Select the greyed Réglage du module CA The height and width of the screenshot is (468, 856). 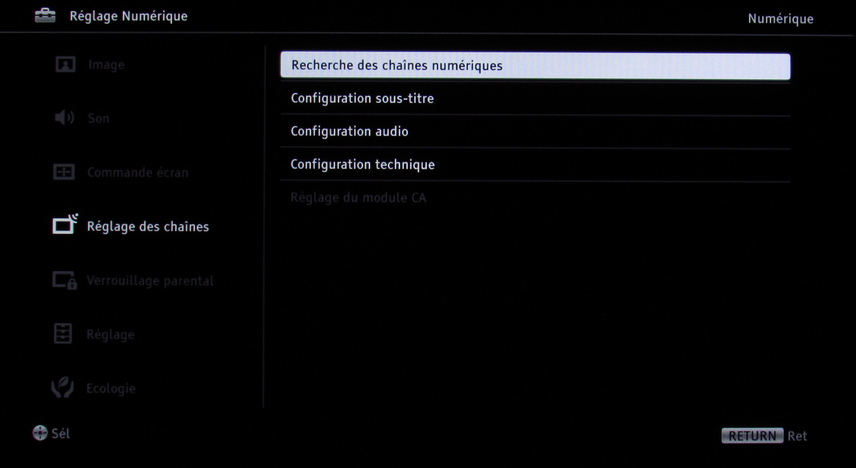coord(535,198)
